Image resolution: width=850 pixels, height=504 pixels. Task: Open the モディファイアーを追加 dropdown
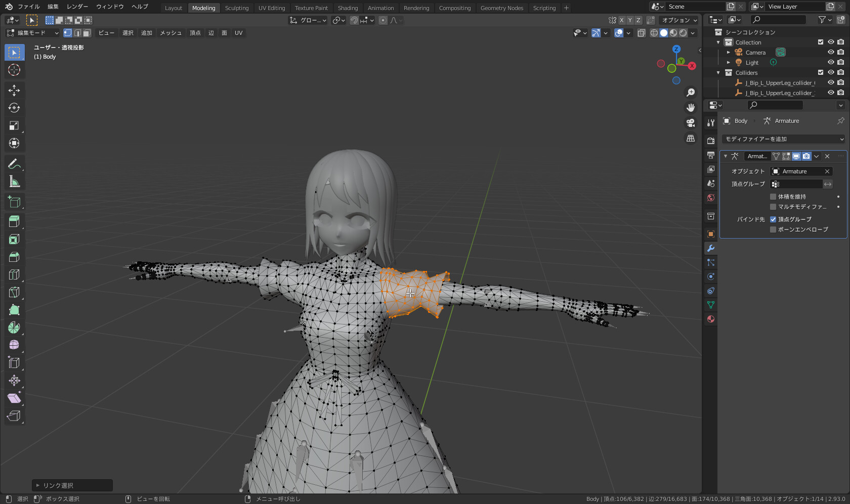pyautogui.click(x=784, y=139)
